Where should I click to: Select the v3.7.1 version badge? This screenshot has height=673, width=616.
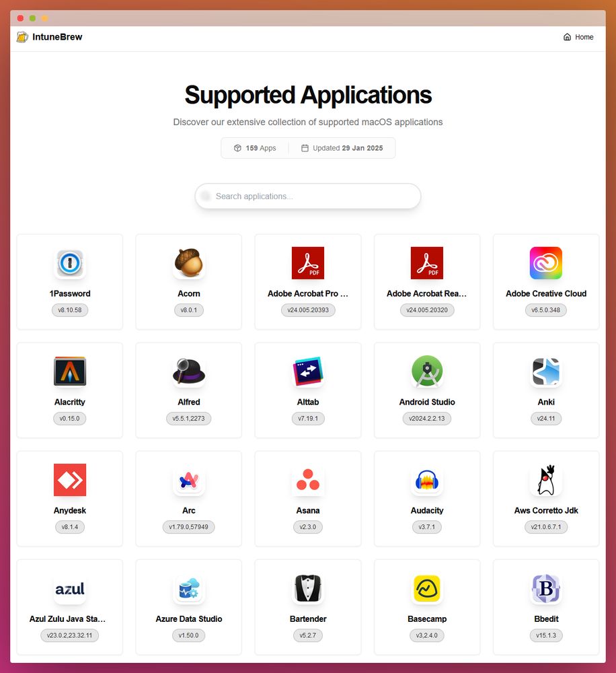pyautogui.click(x=427, y=527)
